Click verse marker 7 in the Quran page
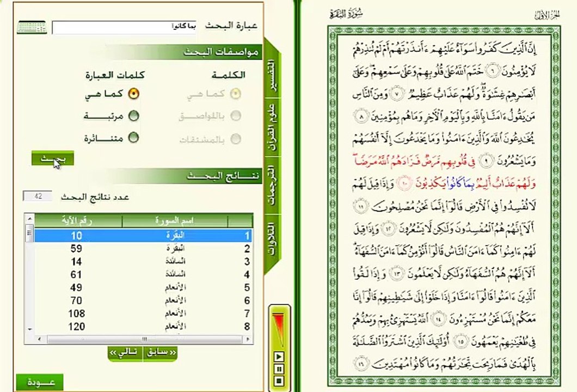 (x=397, y=93)
